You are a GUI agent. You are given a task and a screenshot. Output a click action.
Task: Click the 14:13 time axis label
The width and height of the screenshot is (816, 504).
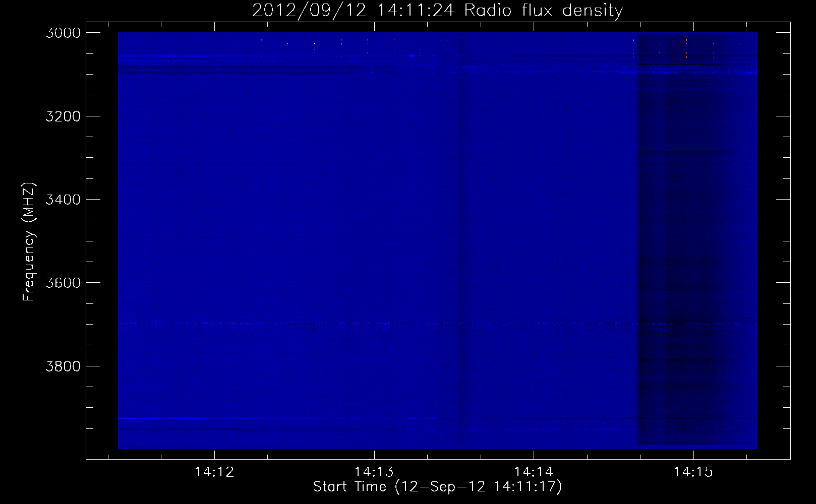click(374, 472)
